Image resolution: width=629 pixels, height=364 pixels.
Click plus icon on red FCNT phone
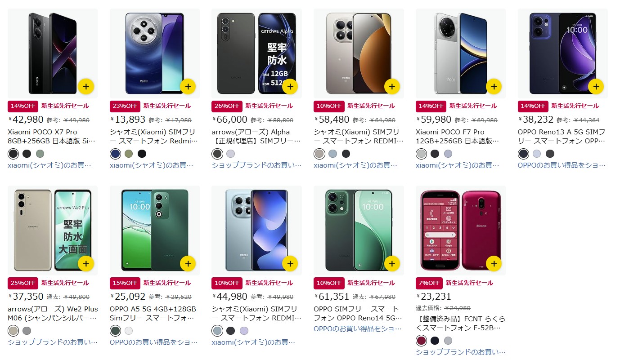coord(494,263)
